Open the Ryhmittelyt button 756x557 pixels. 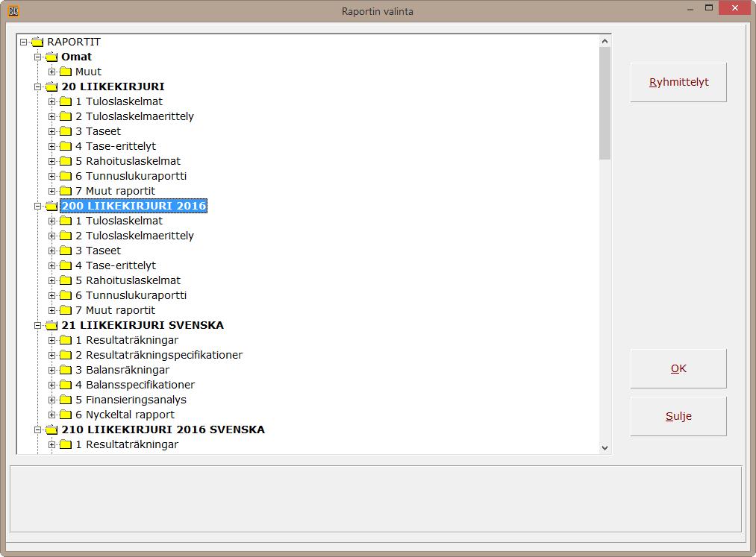pyautogui.click(x=678, y=82)
